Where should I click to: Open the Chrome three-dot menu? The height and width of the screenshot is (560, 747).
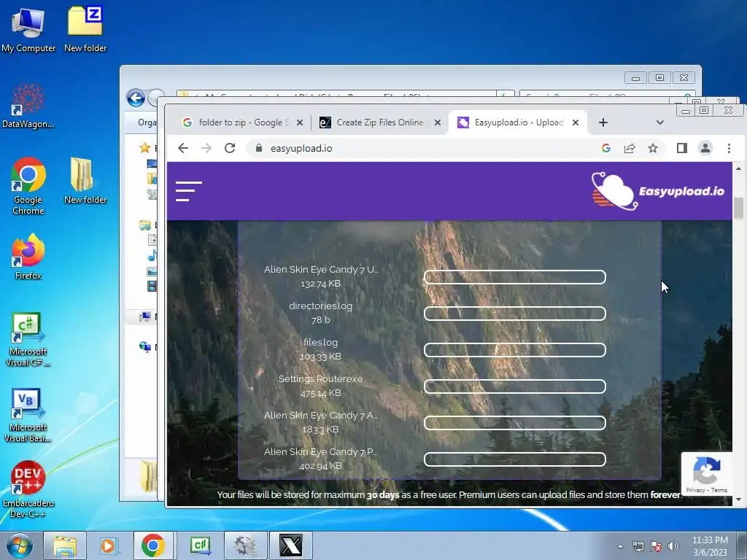[x=729, y=148]
